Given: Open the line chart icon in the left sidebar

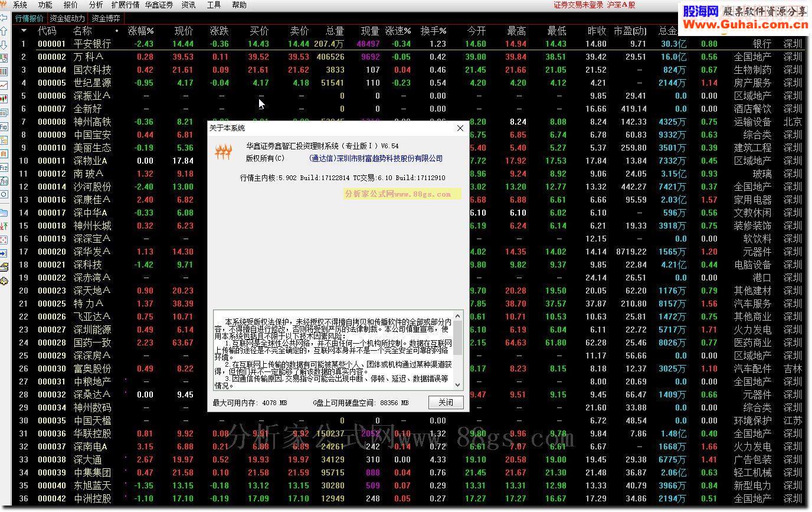Looking at the screenshot, I should 4,86.
